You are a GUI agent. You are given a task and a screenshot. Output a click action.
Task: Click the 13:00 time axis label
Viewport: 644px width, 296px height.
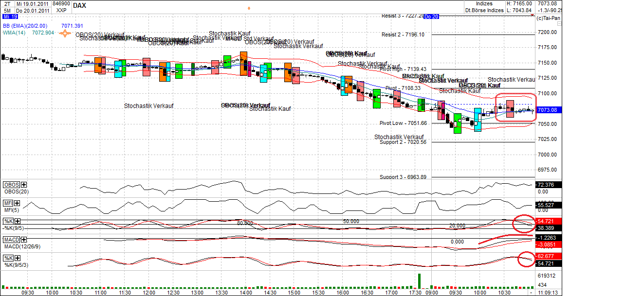(197, 293)
